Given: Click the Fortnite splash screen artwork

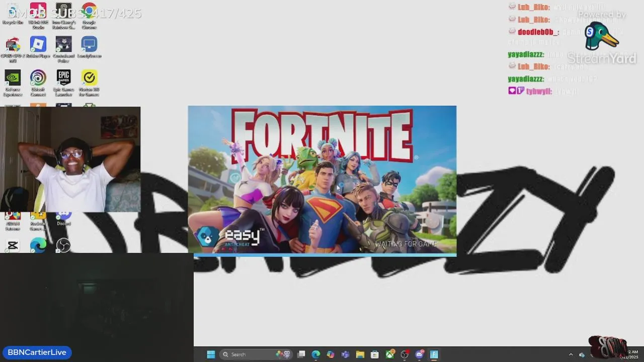Looking at the screenshot, I should pos(322,179).
